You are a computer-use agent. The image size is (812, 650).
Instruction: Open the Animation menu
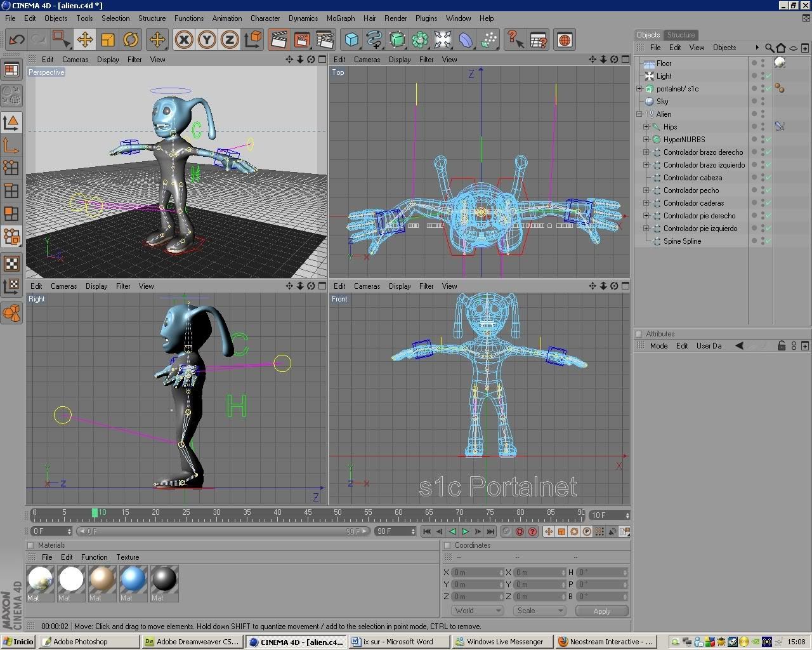coord(227,18)
